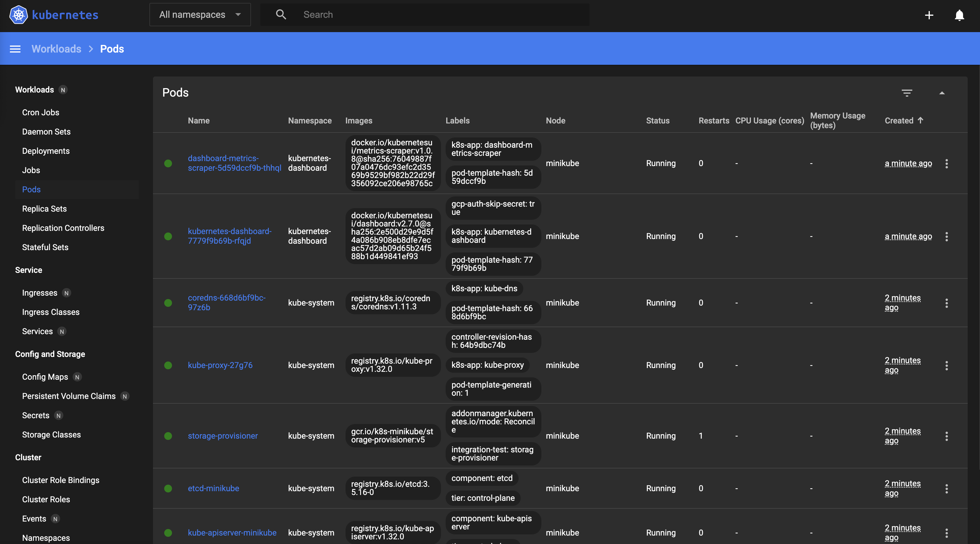Click green status dot of dashboard-metrics-scraper

(168, 163)
